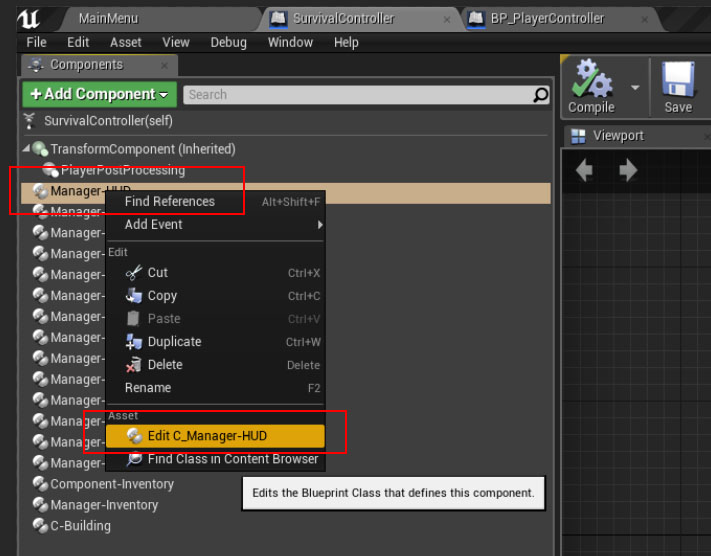Collapse the TransformComponent (Inherited) tree node
The height and width of the screenshot is (556, 711).
click(26, 149)
